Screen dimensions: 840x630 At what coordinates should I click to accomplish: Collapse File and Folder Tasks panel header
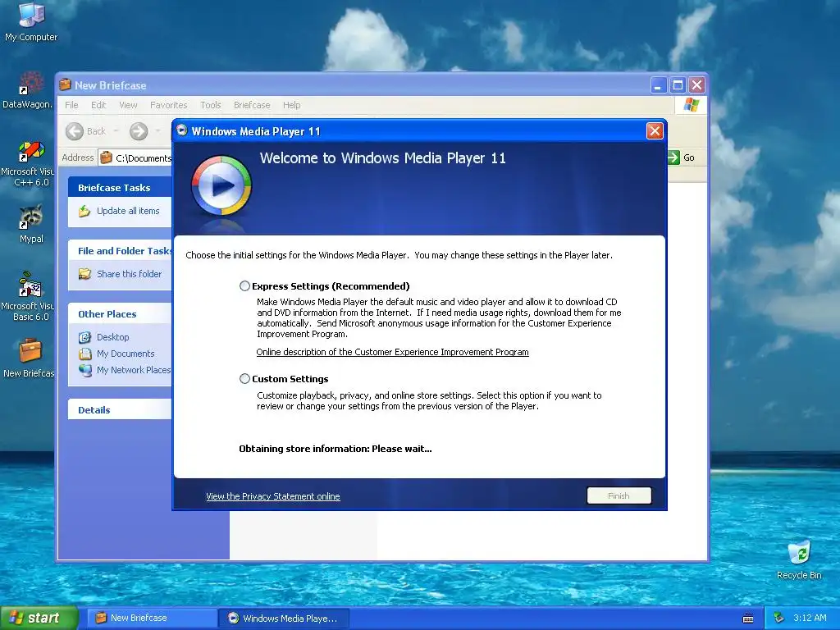point(120,251)
